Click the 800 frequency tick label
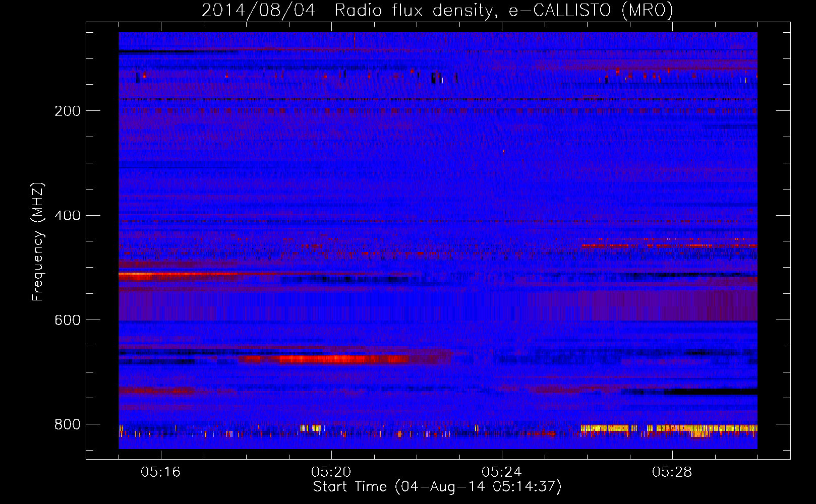Viewport: 816px width, 504px height. pos(67,424)
